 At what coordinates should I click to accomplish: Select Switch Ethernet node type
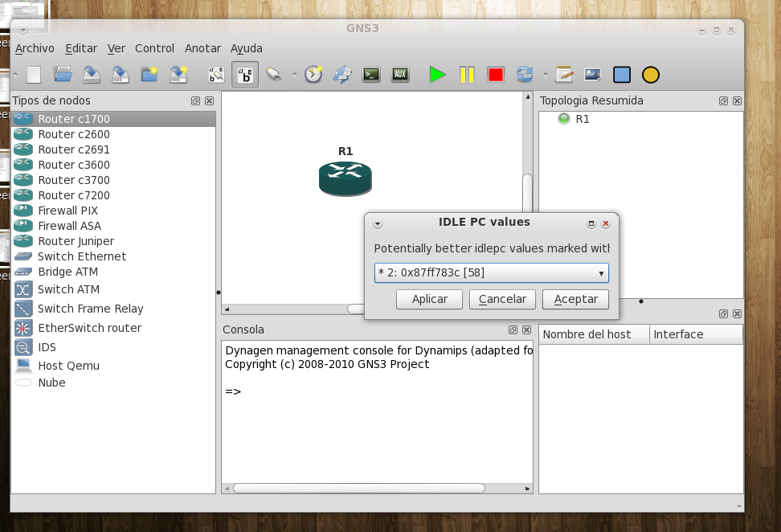113,256
